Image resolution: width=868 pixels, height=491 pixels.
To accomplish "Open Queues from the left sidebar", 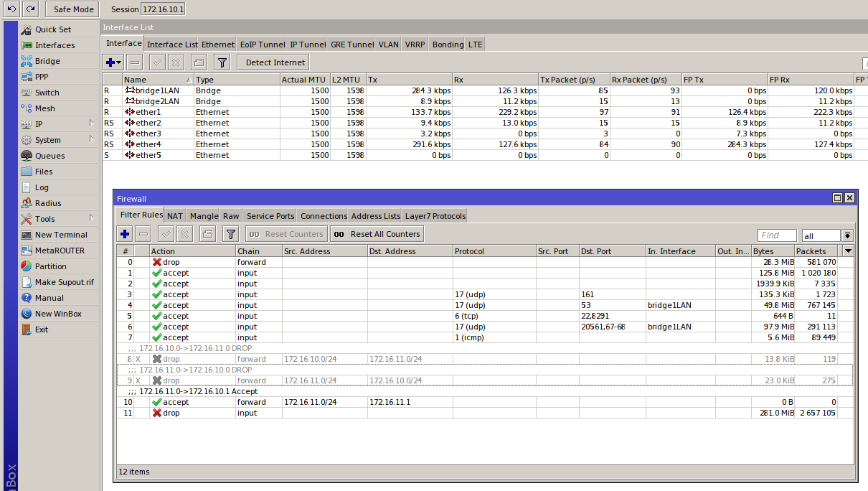I will click(49, 156).
